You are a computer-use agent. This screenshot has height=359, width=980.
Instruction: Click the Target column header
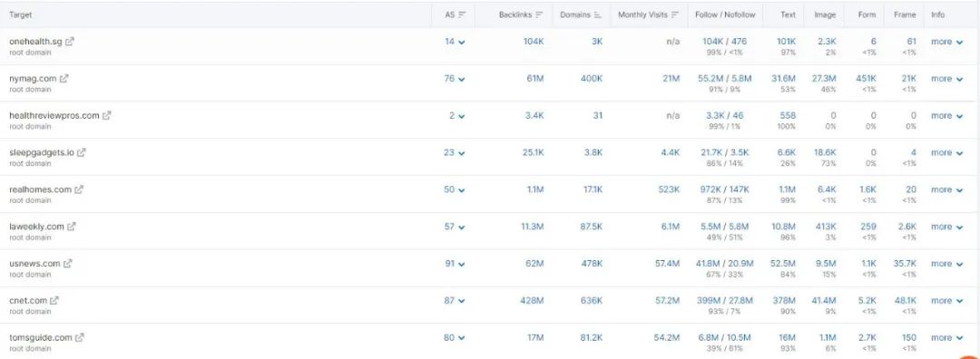pyautogui.click(x=21, y=15)
